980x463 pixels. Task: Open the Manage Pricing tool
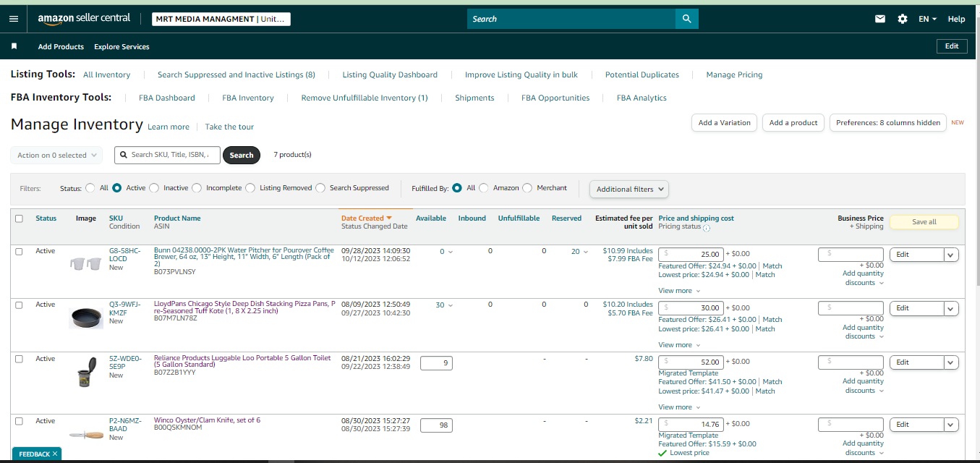(x=734, y=75)
